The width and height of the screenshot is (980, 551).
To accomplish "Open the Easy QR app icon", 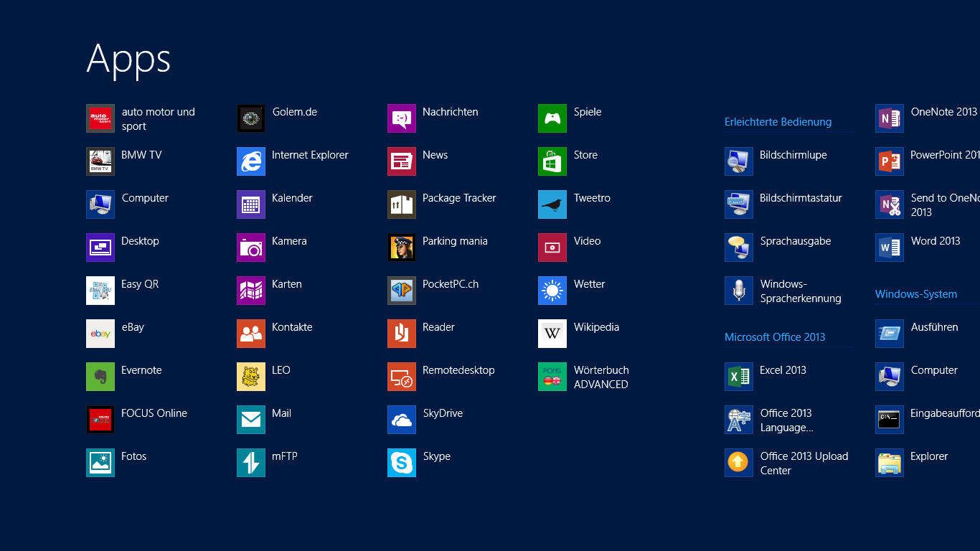I will (x=100, y=291).
